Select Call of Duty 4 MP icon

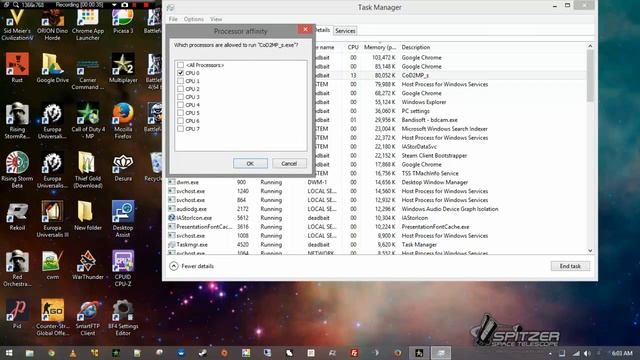coord(88,121)
